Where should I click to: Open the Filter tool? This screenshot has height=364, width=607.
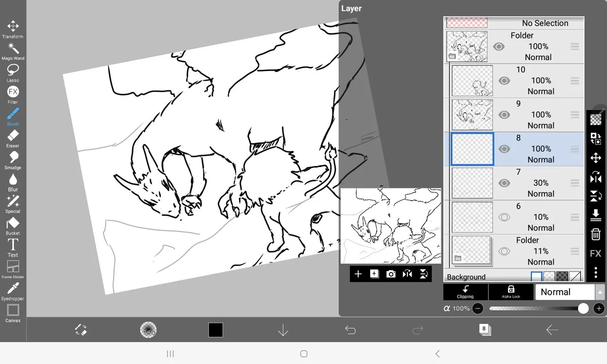click(13, 95)
